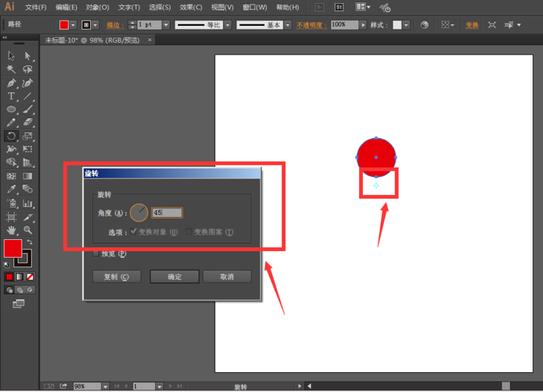Image resolution: width=543 pixels, height=392 pixels.
Task: Click the 复制(C) button
Action: click(117, 277)
